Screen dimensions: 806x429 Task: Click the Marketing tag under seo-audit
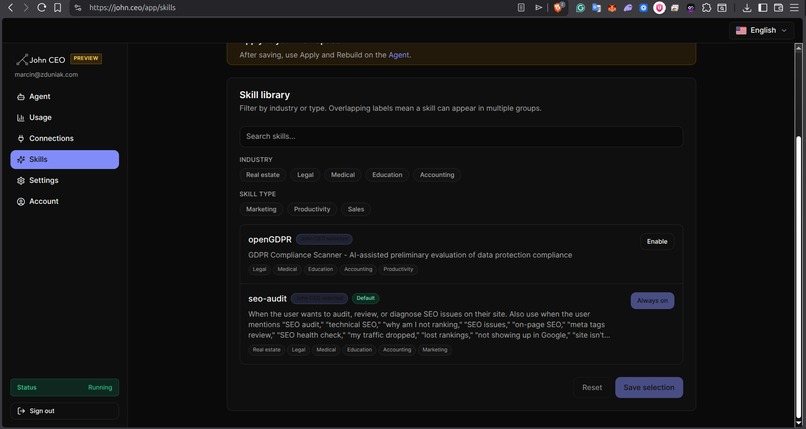click(x=435, y=350)
